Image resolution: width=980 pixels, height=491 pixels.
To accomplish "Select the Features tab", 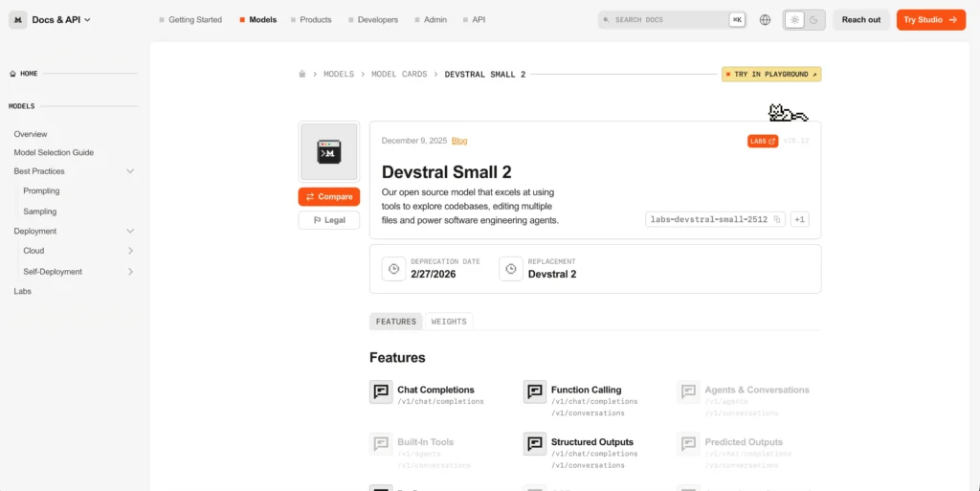I will pyautogui.click(x=395, y=322).
